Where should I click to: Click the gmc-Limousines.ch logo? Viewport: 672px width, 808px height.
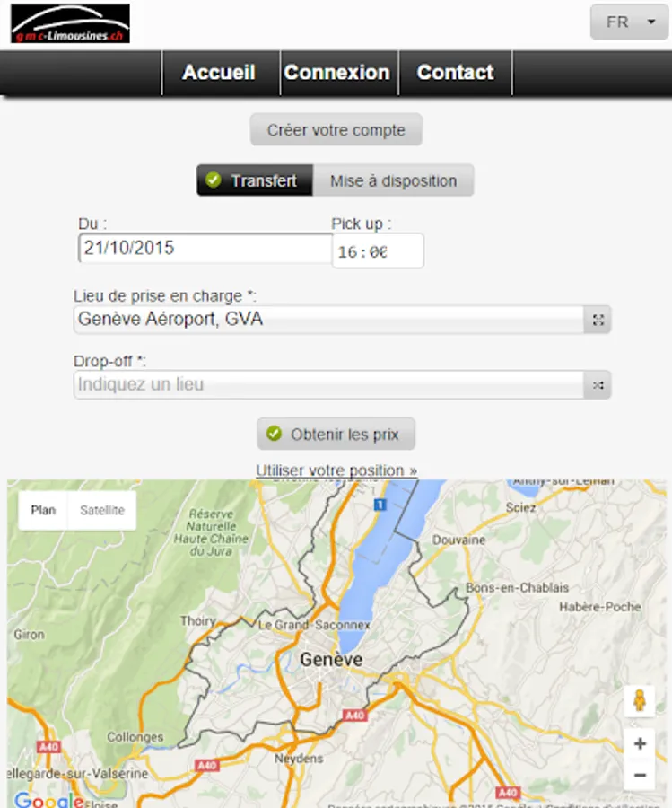click(x=71, y=23)
